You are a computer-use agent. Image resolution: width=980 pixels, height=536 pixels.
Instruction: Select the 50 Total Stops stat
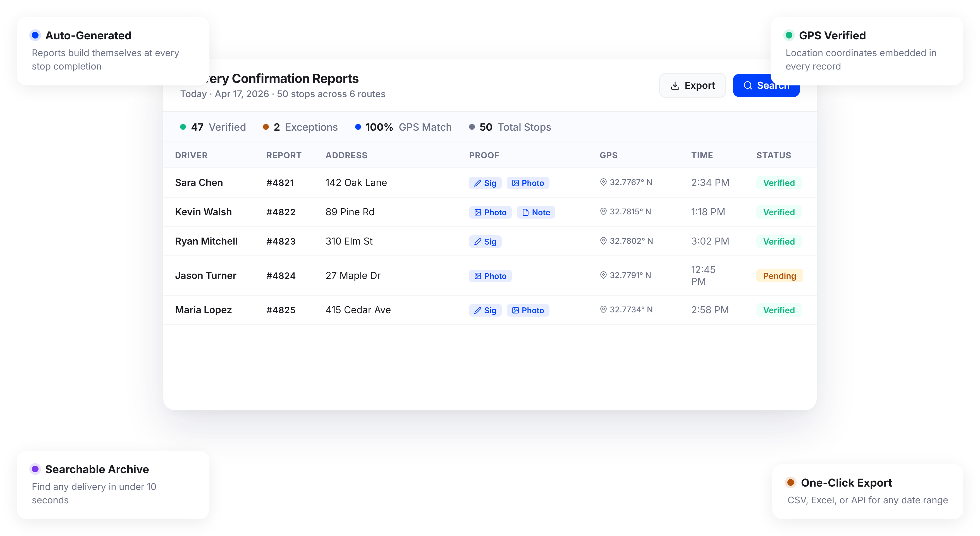[510, 127]
